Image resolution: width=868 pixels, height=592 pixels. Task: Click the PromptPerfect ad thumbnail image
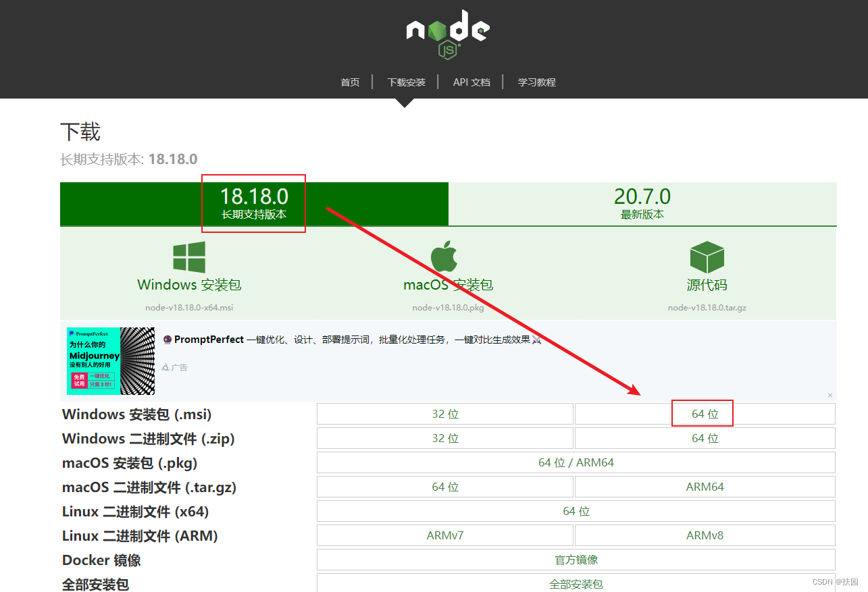pos(111,361)
